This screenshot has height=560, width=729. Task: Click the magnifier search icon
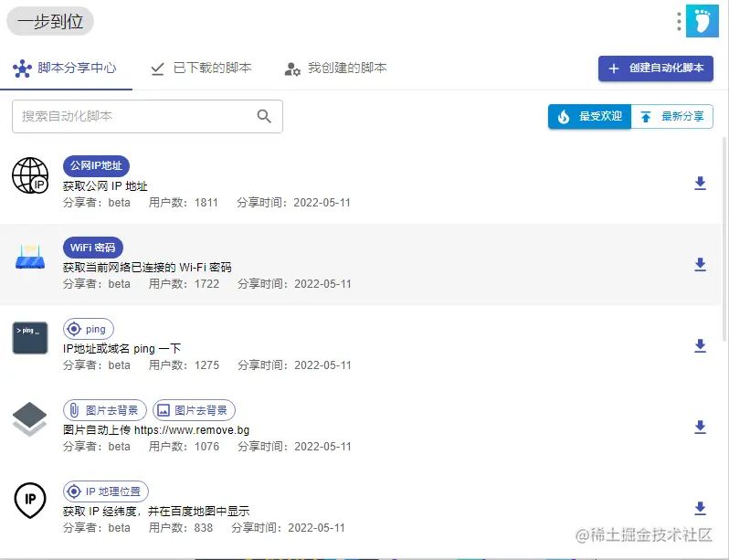coord(264,116)
